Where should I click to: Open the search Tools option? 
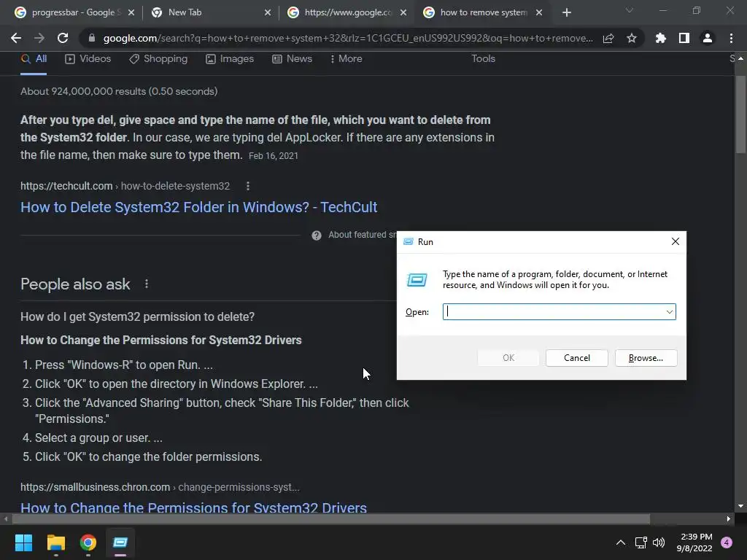click(x=483, y=58)
